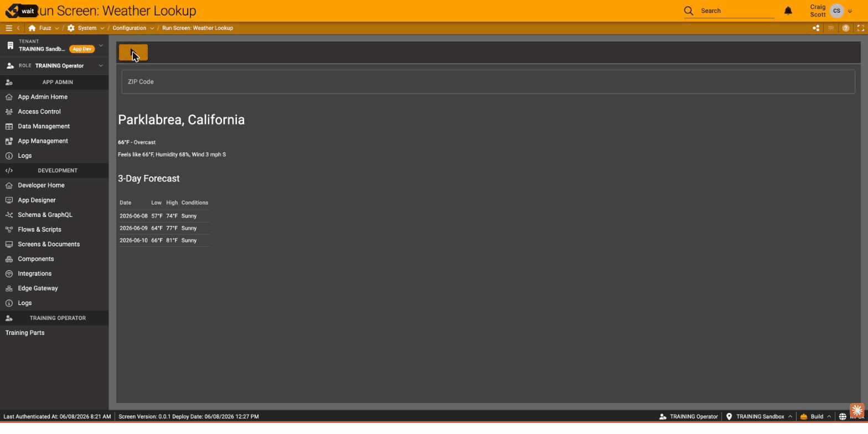The height and width of the screenshot is (434, 868).
Task: Open Training Parts link
Action: (25, 333)
